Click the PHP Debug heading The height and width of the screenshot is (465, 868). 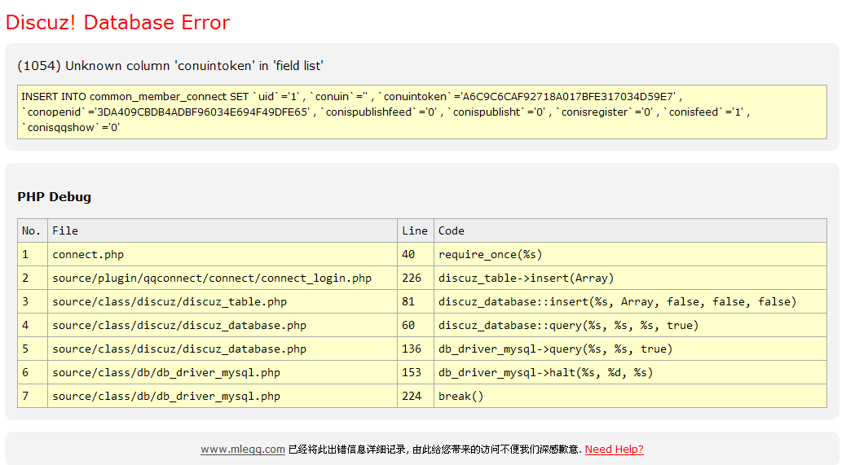[x=54, y=197]
